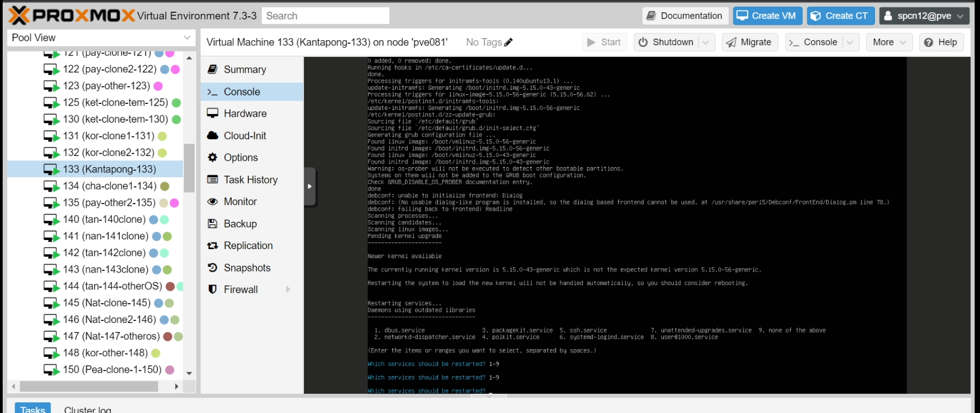The image size is (980, 413).
Task: Collapse the console side panel handle
Action: click(310, 186)
